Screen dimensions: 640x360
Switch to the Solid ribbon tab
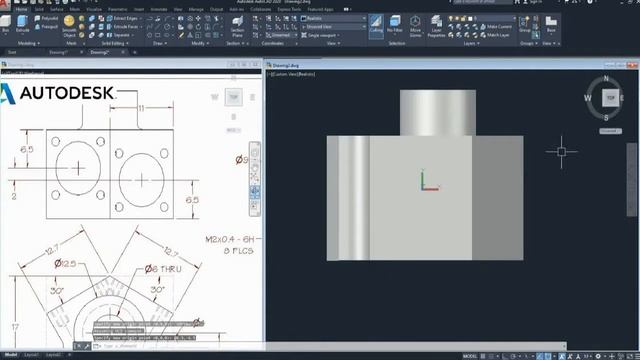point(39,9)
